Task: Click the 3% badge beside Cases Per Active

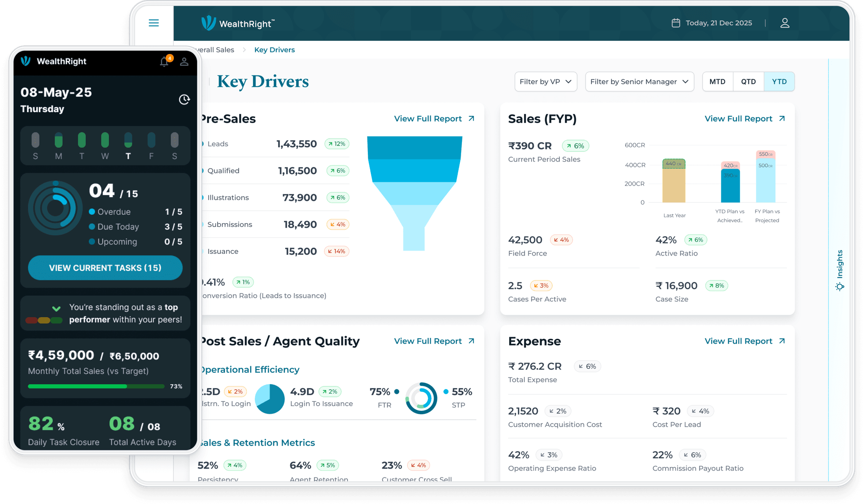Action: tap(541, 286)
